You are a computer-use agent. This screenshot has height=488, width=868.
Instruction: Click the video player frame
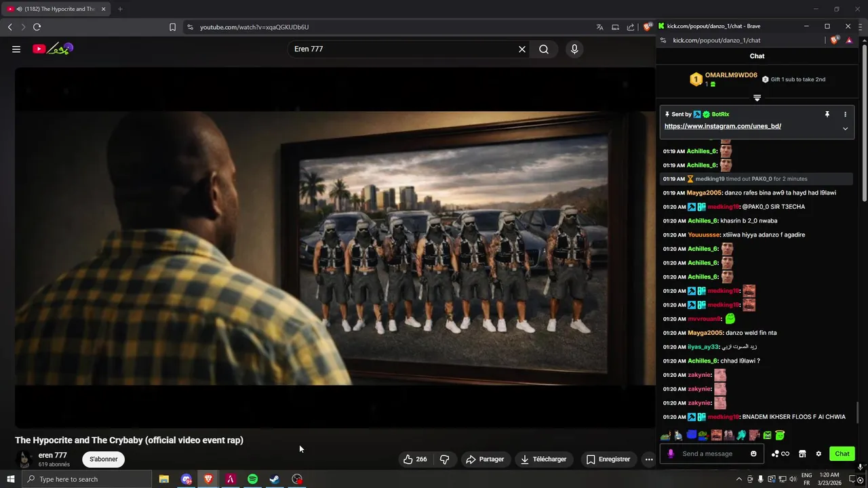click(x=335, y=248)
